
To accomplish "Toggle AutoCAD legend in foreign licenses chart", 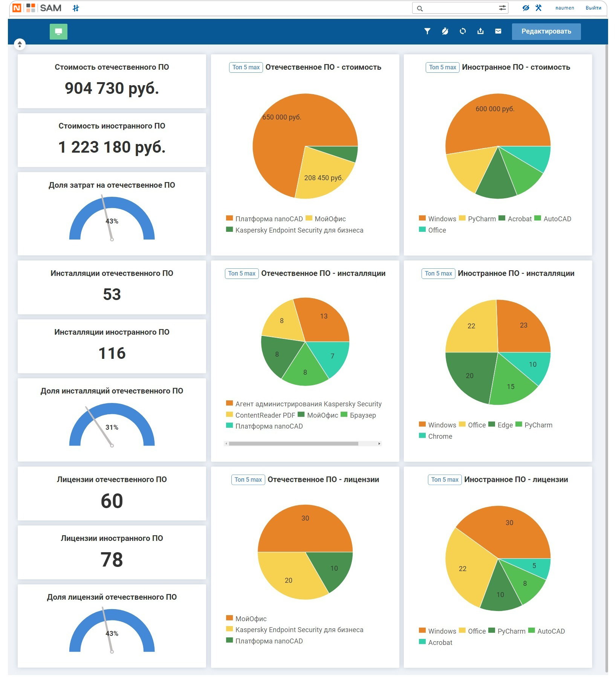I will pos(546,631).
